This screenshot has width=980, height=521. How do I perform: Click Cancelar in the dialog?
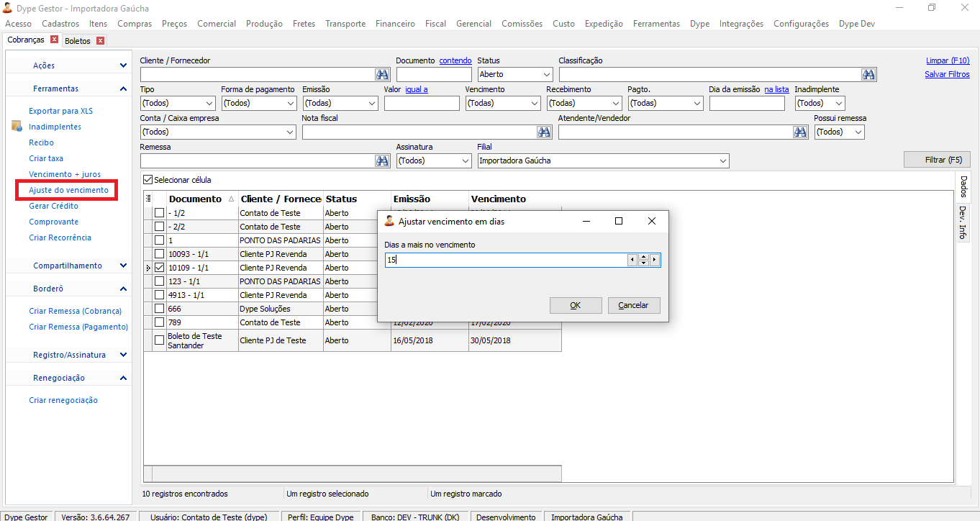click(634, 305)
